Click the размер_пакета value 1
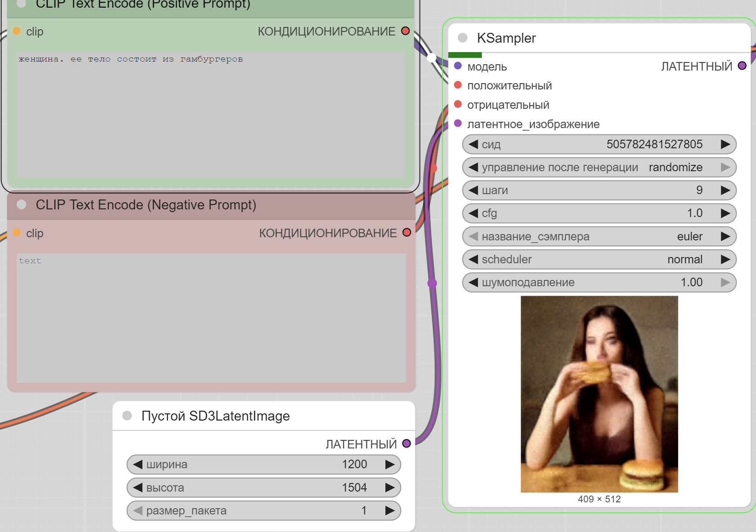This screenshot has height=532, width=756. click(364, 510)
